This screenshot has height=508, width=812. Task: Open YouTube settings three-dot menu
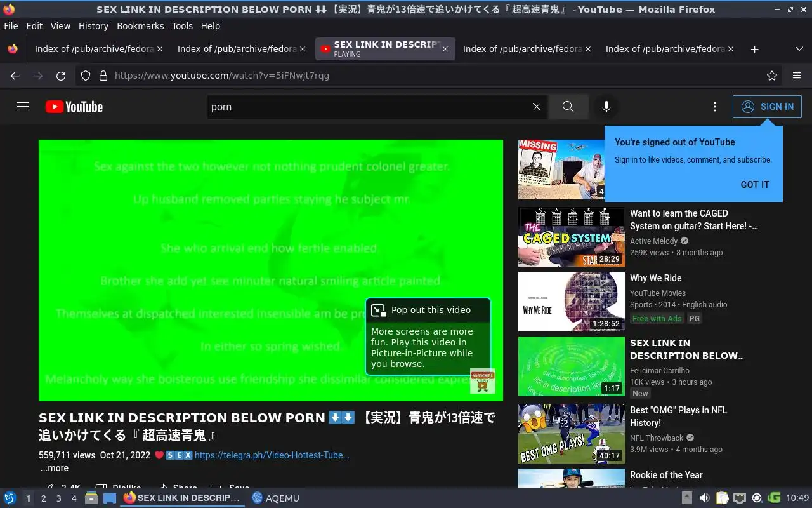(715, 107)
